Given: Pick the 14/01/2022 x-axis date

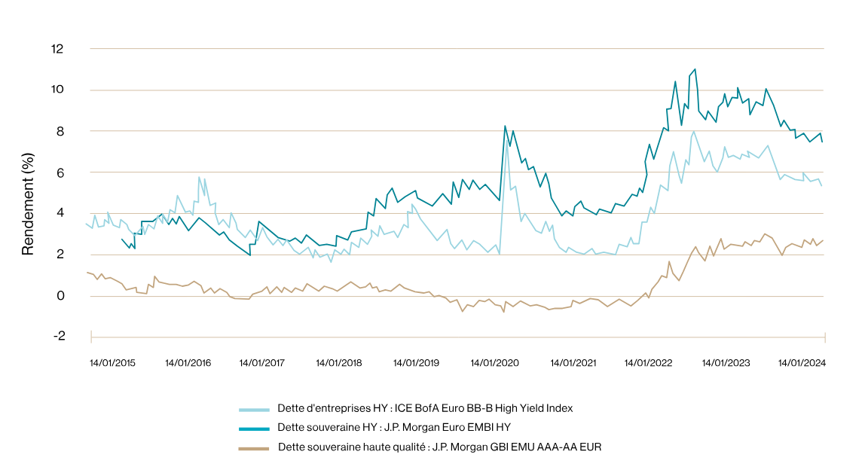Looking at the screenshot, I should click(x=649, y=363).
